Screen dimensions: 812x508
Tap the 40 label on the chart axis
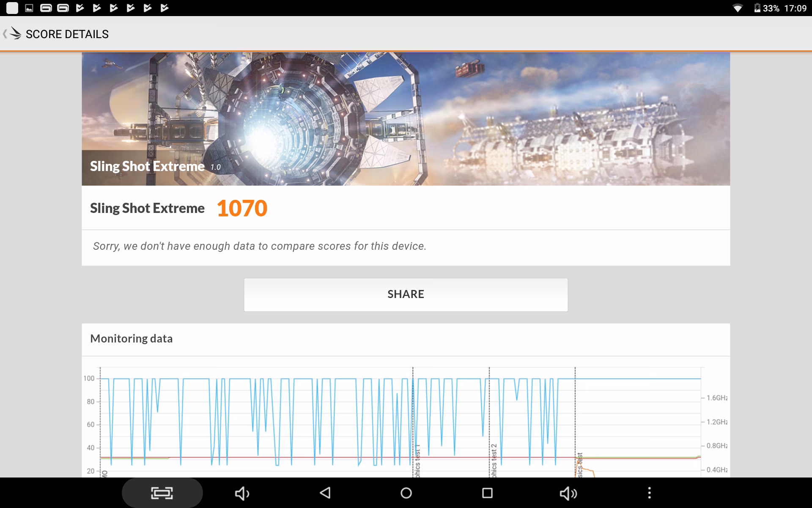click(91, 448)
